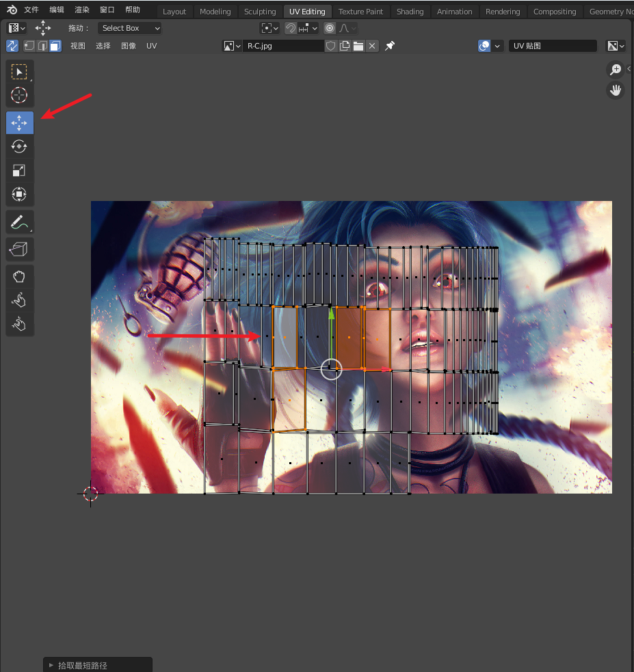Click the red X-axis gizmo arrow
This screenshot has height=672, width=634.
385,369
